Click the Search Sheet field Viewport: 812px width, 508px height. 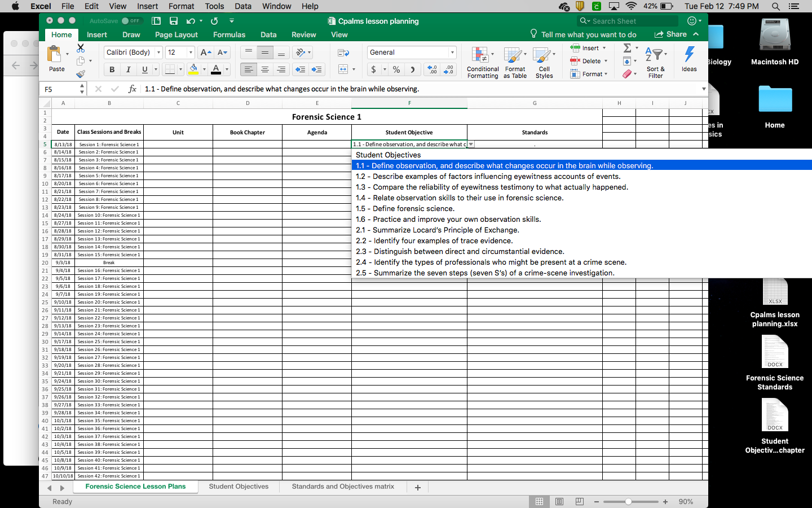tap(628, 21)
